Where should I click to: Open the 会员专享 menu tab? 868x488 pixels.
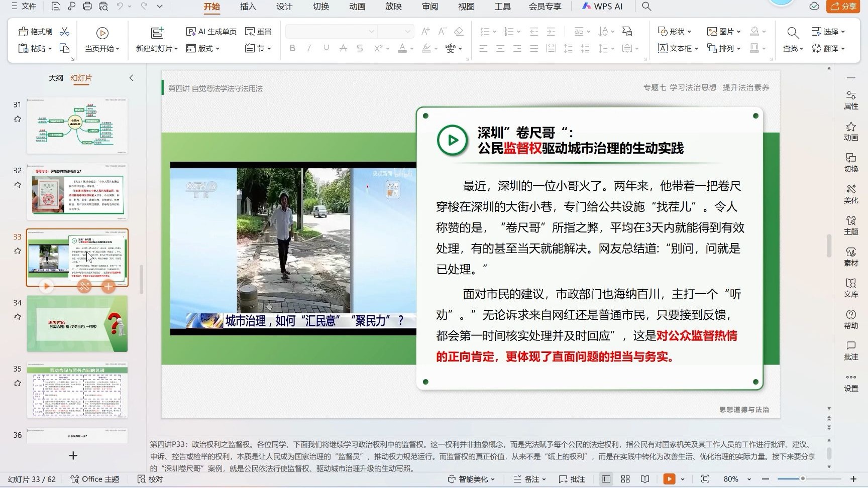tap(545, 7)
